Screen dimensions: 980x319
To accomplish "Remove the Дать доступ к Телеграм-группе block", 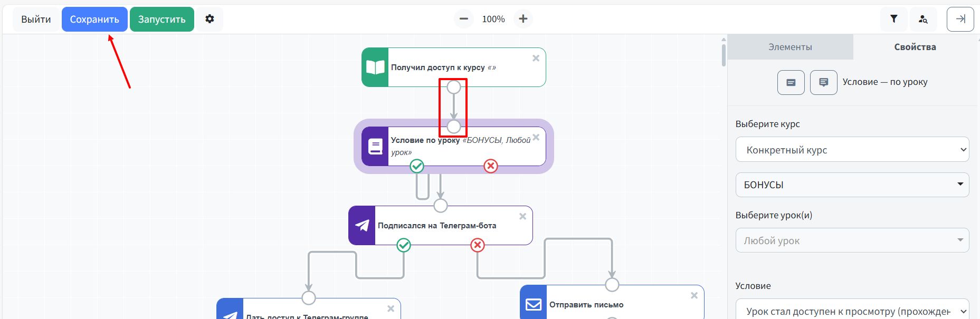I will [x=391, y=309].
